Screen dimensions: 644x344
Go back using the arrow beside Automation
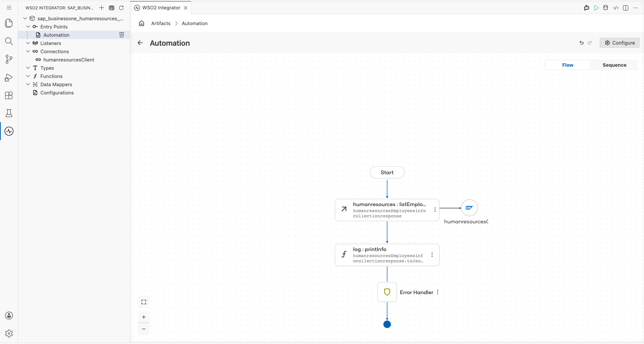(x=140, y=43)
